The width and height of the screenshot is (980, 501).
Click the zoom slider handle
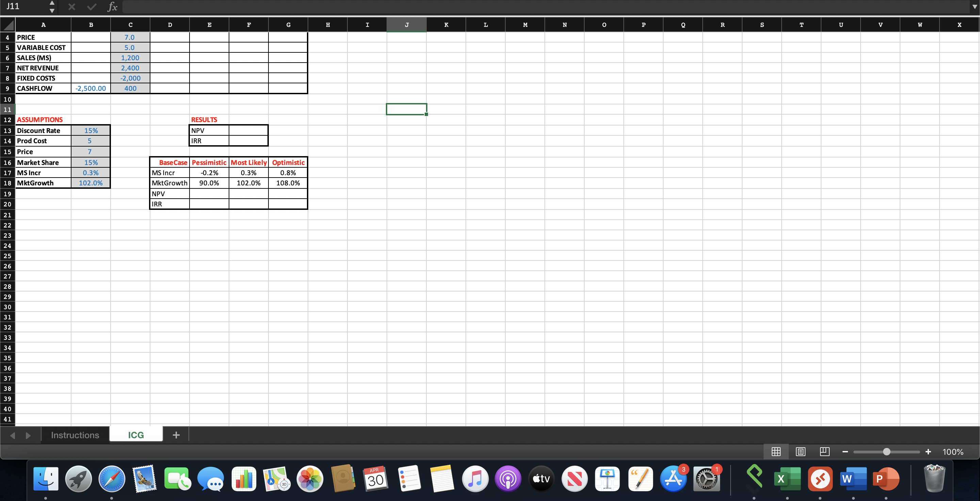coord(886,452)
